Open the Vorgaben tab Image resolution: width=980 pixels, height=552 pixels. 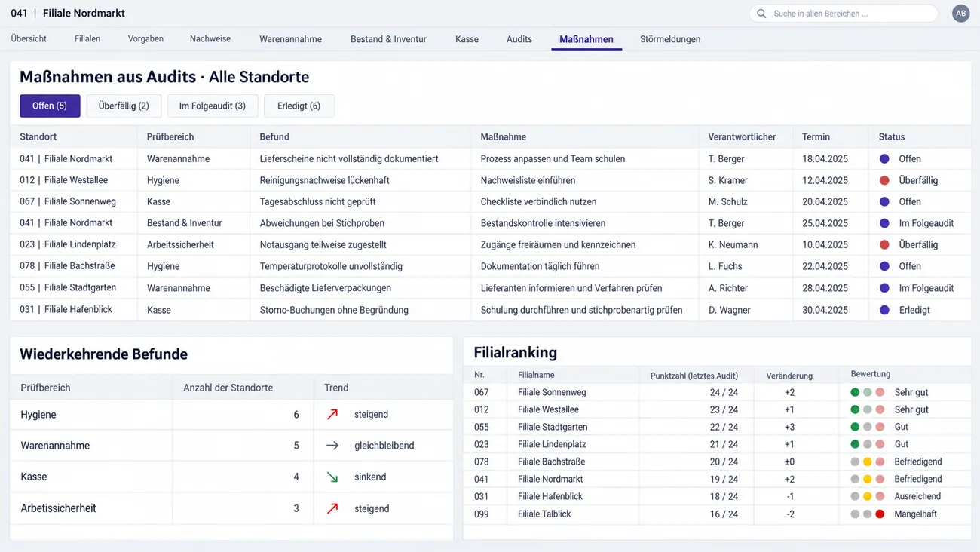pyautogui.click(x=145, y=39)
